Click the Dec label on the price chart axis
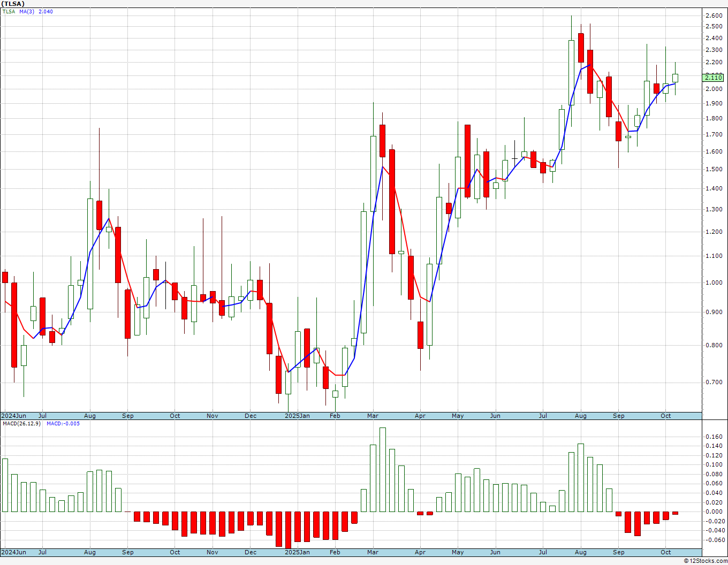This screenshot has height=565, width=728. point(251,416)
